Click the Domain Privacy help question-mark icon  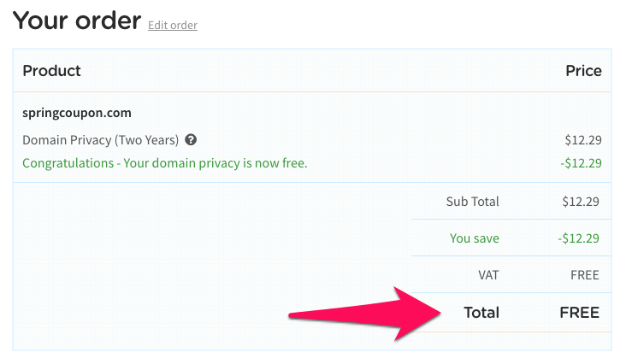[x=191, y=140]
